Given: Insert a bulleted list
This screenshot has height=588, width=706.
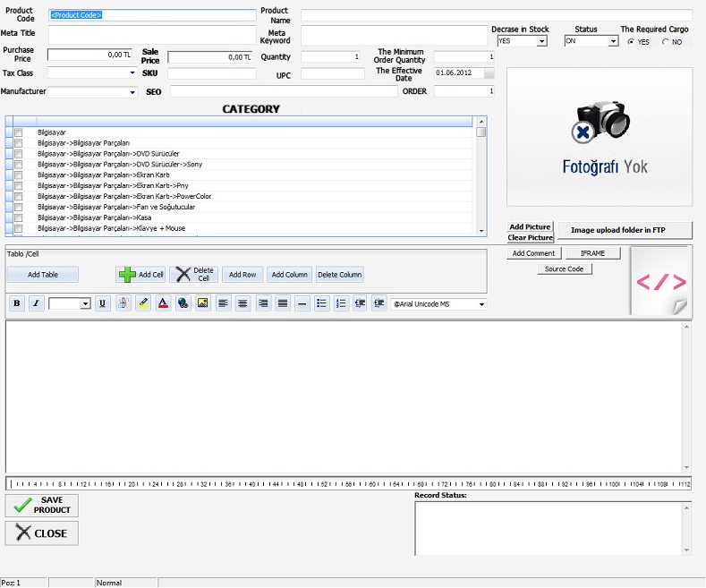Looking at the screenshot, I should point(321,303).
